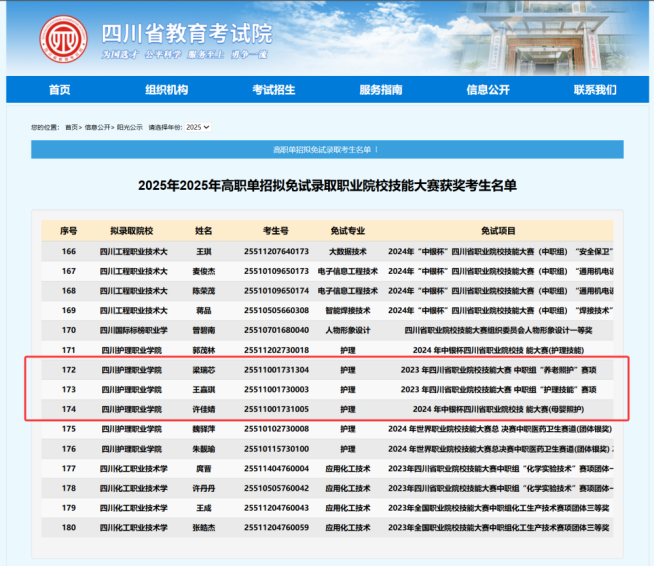Select candidate number 25510102730008
Image resolution: width=654 pixels, height=566 pixels.
tap(276, 429)
